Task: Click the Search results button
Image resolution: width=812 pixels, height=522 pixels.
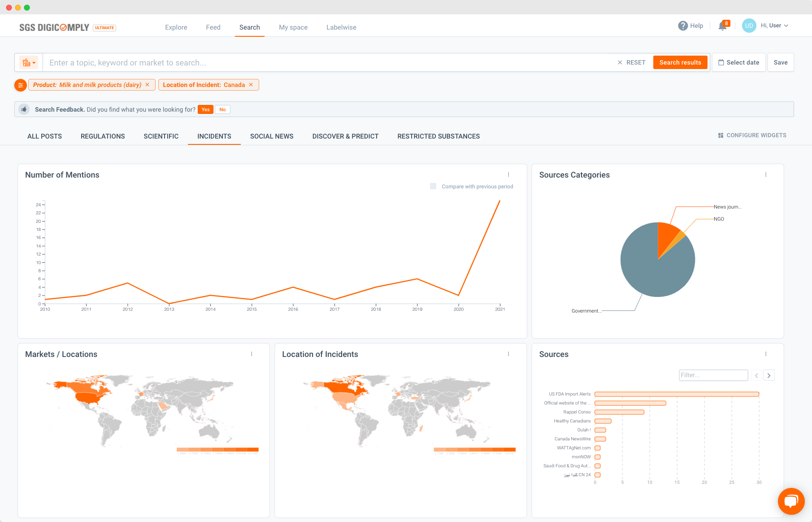Action: click(680, 62)
